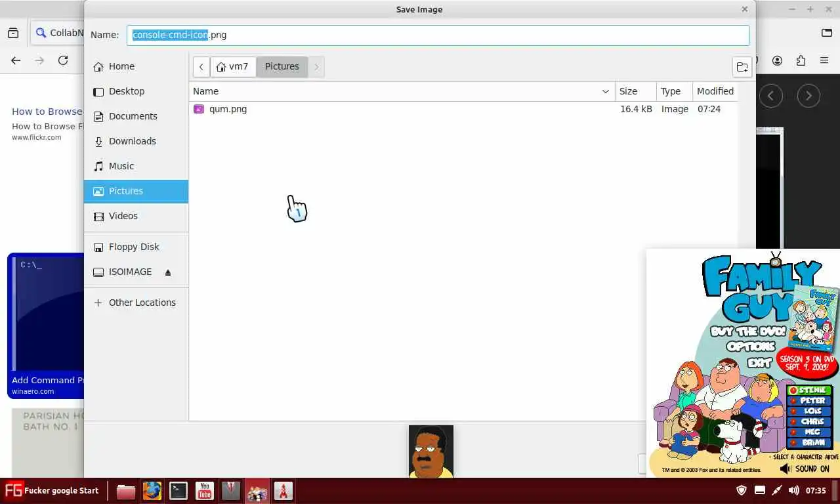Image resolution: width=840 pixels, height=504 pixels.
Task: Sort files by the Modified column
Action: click(x=715, y=91)
